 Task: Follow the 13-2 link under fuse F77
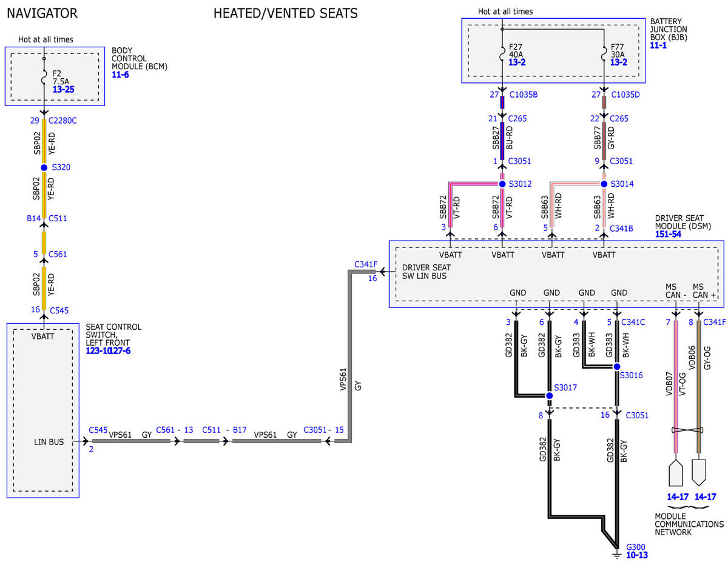click(619, 62)
